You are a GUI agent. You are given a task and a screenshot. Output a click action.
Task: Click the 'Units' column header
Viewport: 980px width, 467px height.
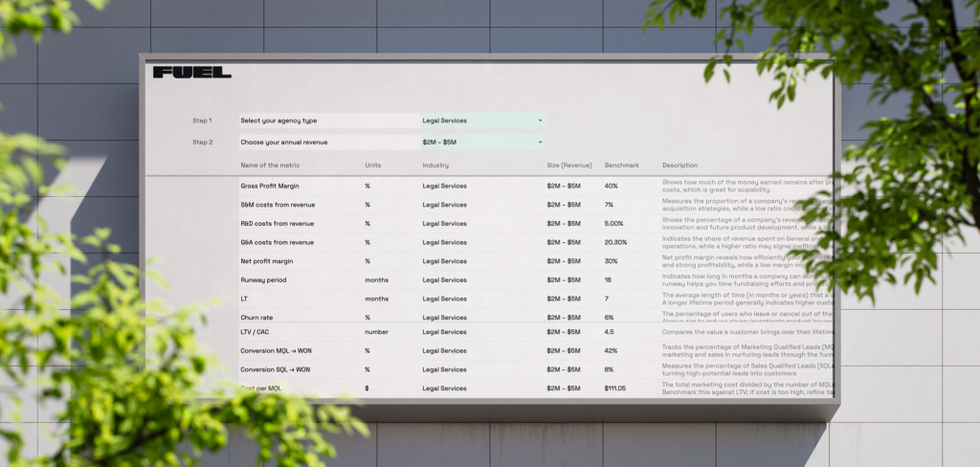tap(373, 166)
